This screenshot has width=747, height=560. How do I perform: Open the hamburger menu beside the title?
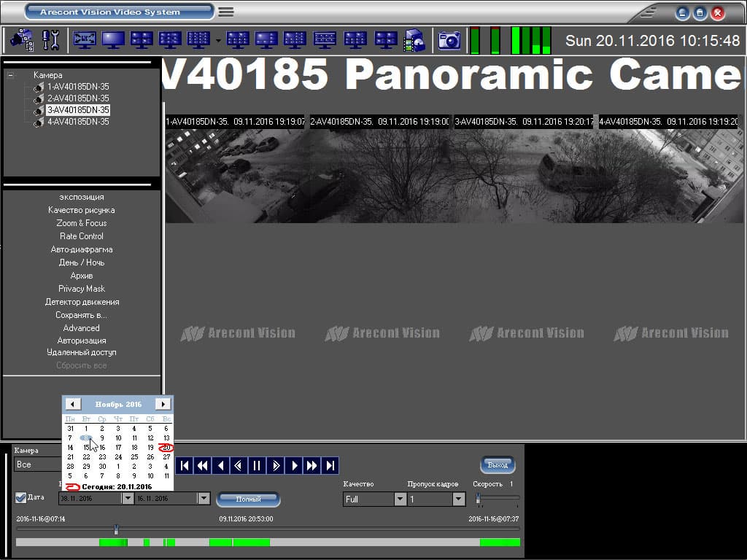tap(226, 12)
